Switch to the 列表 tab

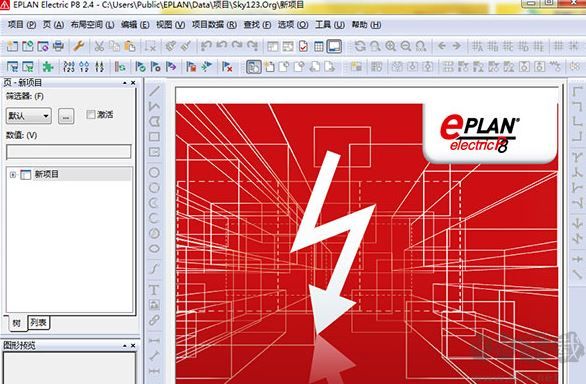pos(38,322)
